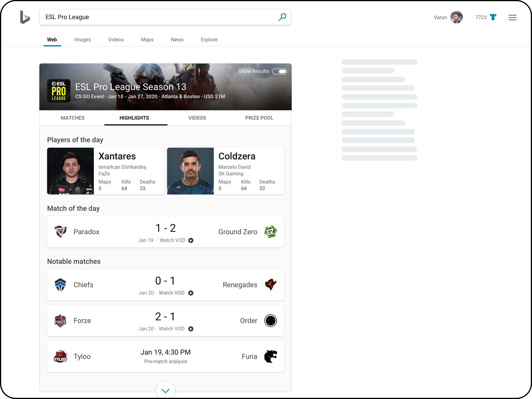Play the Paradox vs Ground Zero VOD icon
Image resolution: width=532 pixels, height=399 pixels.
(191, 240)
